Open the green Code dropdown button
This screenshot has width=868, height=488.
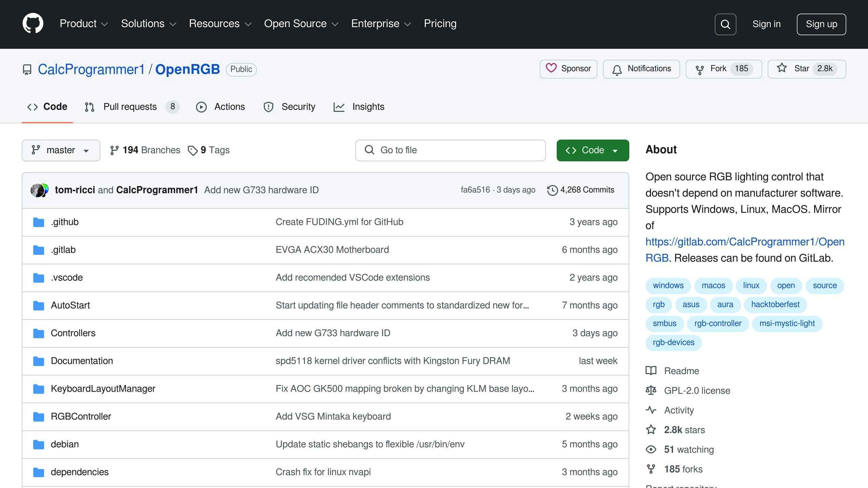pyautogui.click(x=593, y=150)
